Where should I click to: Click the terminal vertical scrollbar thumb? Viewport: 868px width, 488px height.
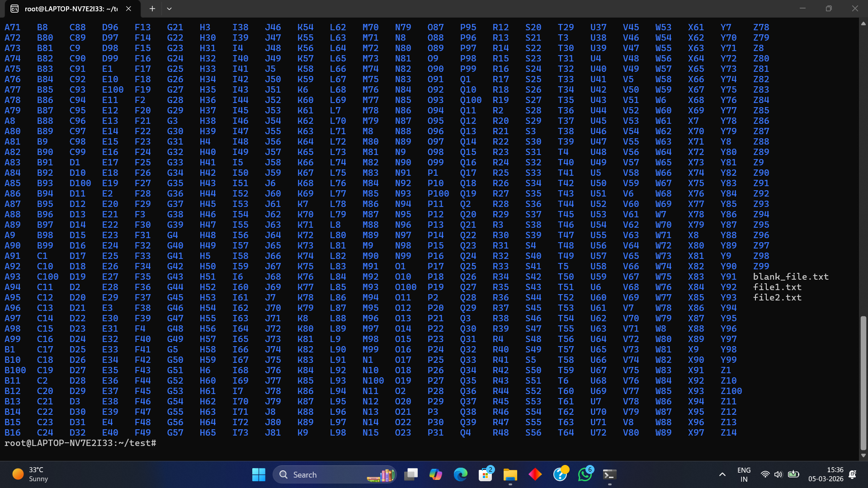tap(863, 383)
